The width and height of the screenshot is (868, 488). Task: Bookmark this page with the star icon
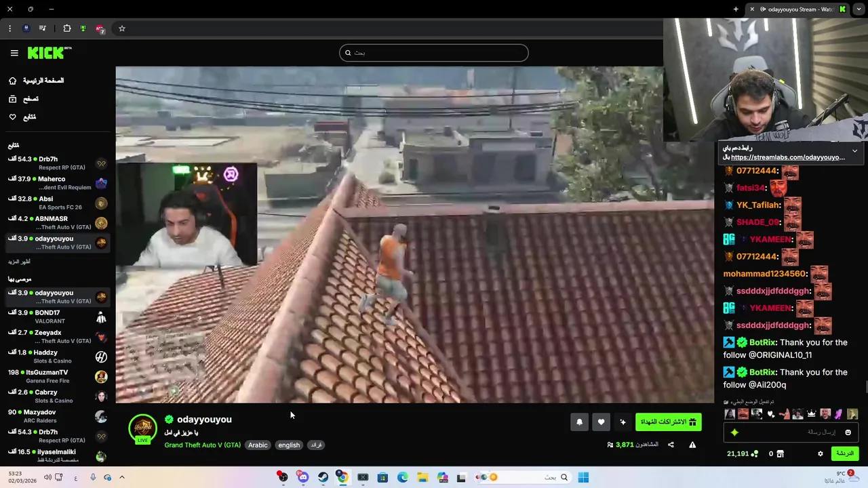coord(122,28)
